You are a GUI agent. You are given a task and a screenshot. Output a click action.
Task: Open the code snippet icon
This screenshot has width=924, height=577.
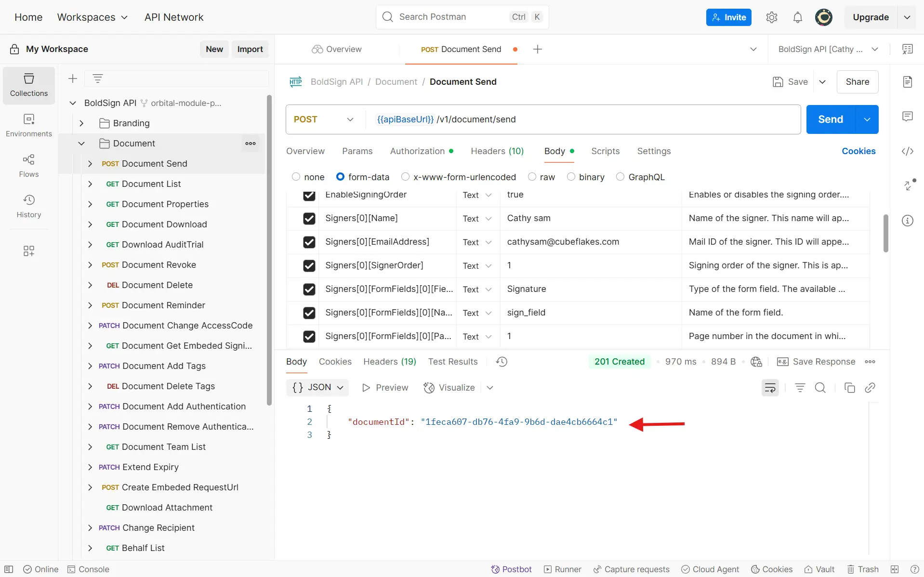[908, 151]
